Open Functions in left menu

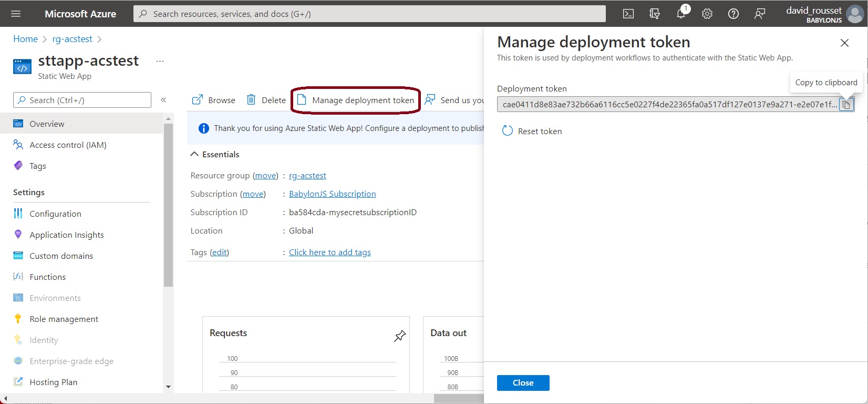(47, 277)
